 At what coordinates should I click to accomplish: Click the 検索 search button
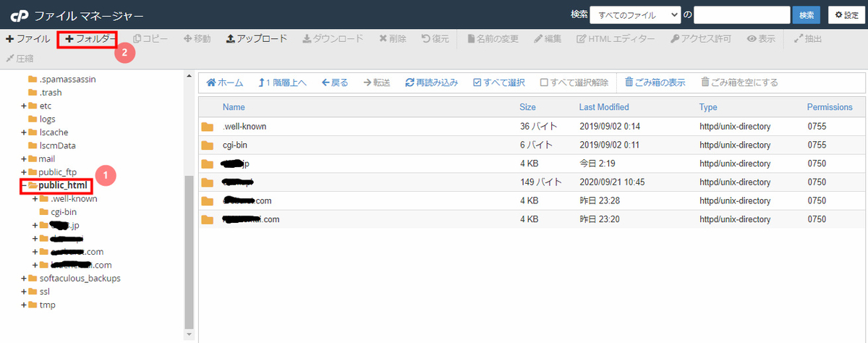pos(807,14)
